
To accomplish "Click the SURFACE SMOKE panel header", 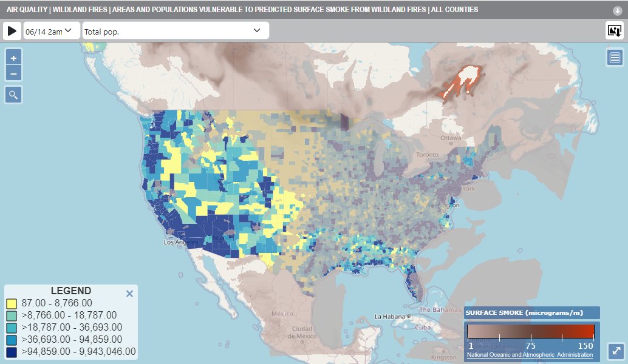I will point(531,312).
